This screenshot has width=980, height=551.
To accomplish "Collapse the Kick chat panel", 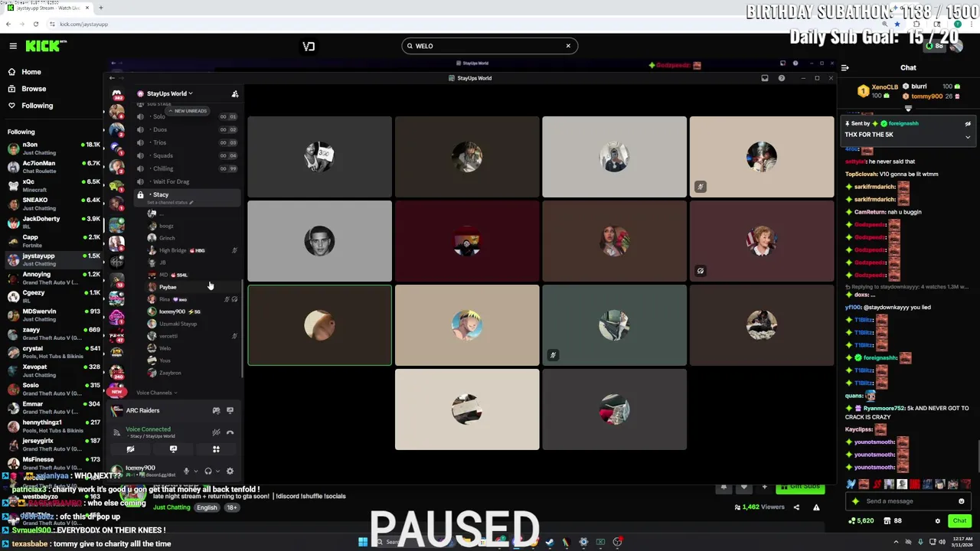I will click(x=845, y=67).
